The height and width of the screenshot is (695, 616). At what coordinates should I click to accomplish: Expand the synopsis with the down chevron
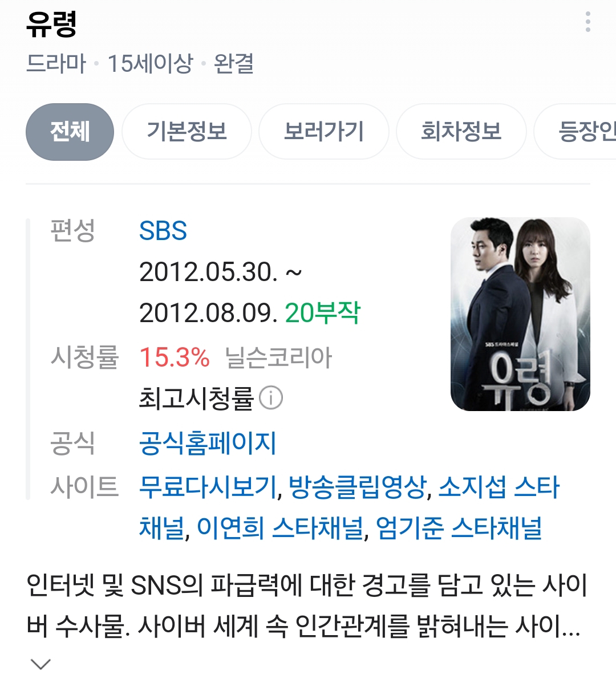coord(40,664)
